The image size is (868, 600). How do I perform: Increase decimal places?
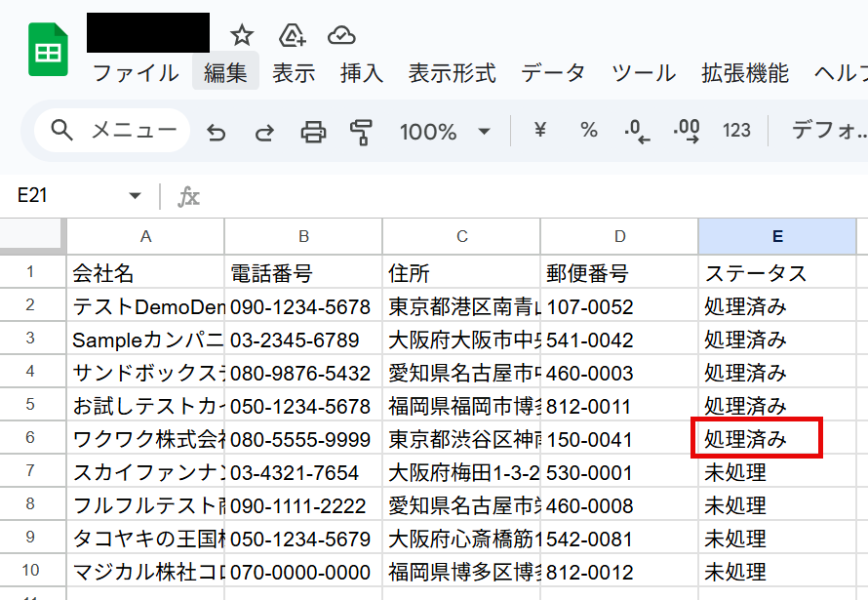(688, 131)
